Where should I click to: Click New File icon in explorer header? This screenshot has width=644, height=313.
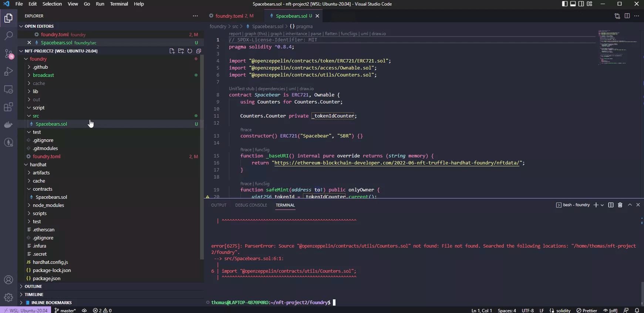172,51
